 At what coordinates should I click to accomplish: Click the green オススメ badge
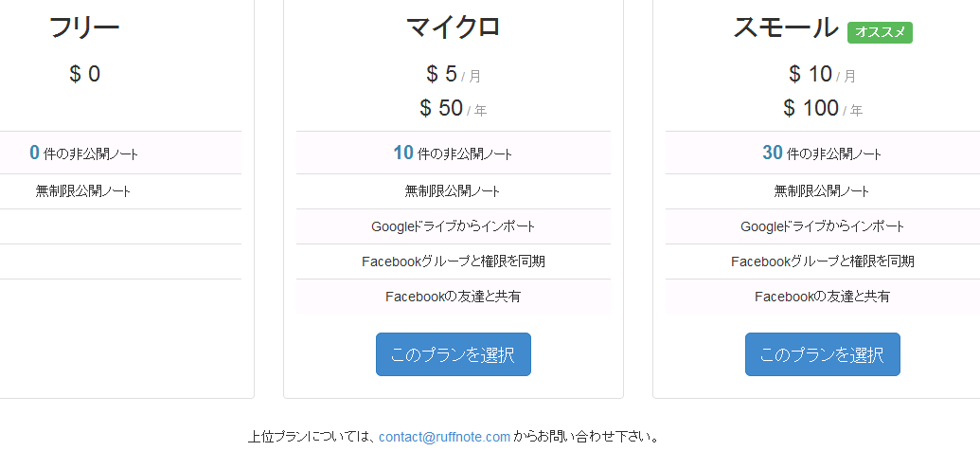[x=880, y=32]
